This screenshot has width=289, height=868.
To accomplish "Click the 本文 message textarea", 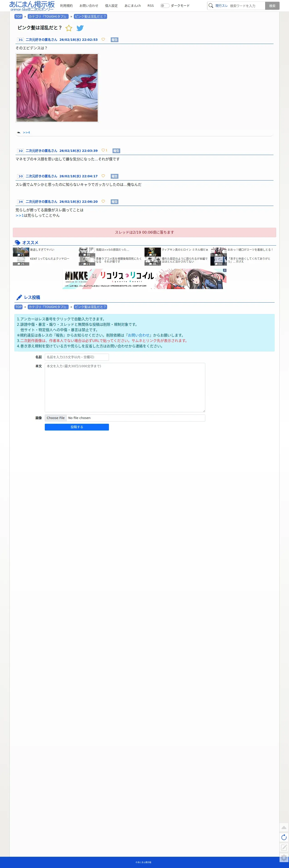I will [125, 387].
